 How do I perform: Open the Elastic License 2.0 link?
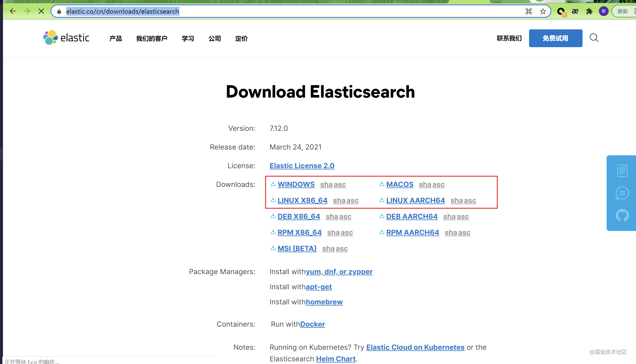click(x=302, y=166)
